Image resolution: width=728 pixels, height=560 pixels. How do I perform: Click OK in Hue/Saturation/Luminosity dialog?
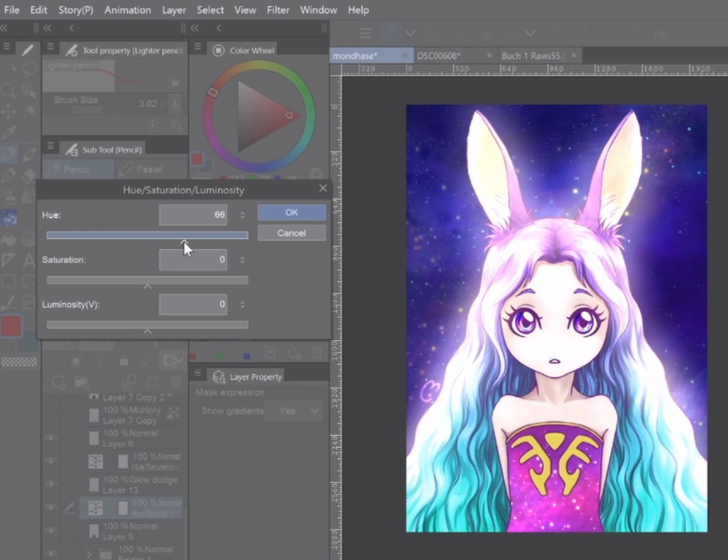[291, 213]
